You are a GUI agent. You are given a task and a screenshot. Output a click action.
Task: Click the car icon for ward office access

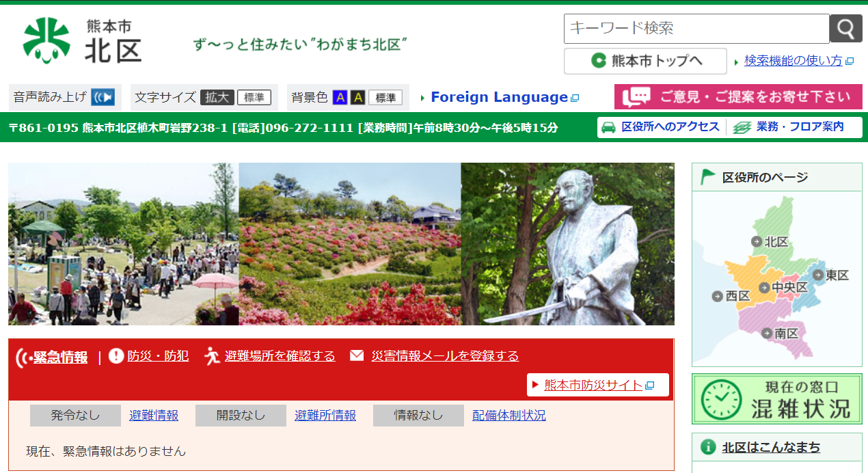(608, 127)
